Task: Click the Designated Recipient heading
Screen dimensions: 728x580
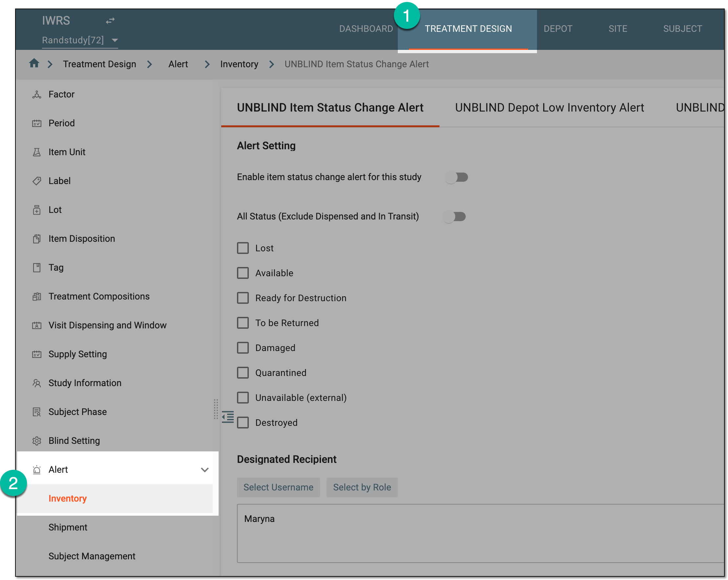Action: click(287, 460)
